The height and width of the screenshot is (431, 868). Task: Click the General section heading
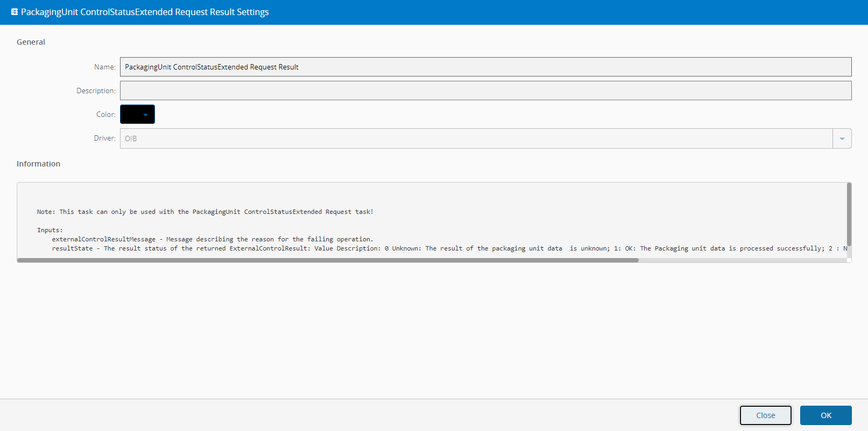pos(31,42)
